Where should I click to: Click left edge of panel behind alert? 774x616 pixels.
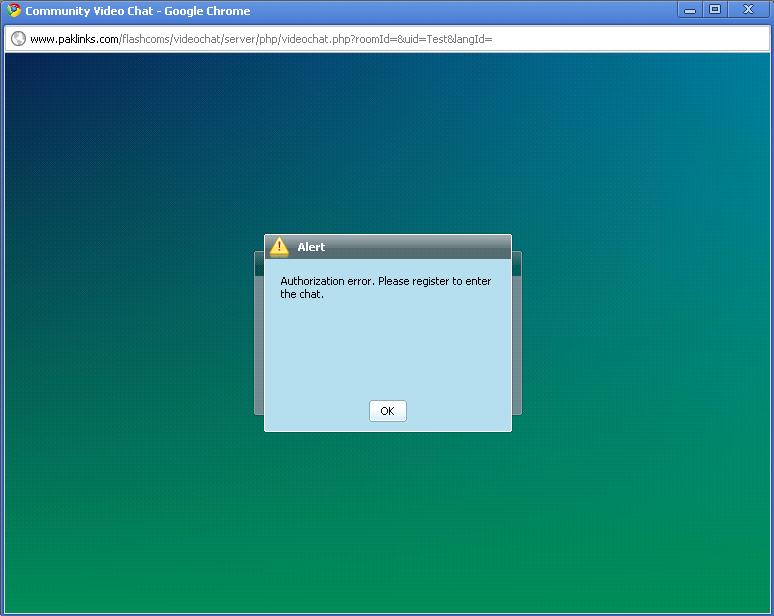coord(259,340)
